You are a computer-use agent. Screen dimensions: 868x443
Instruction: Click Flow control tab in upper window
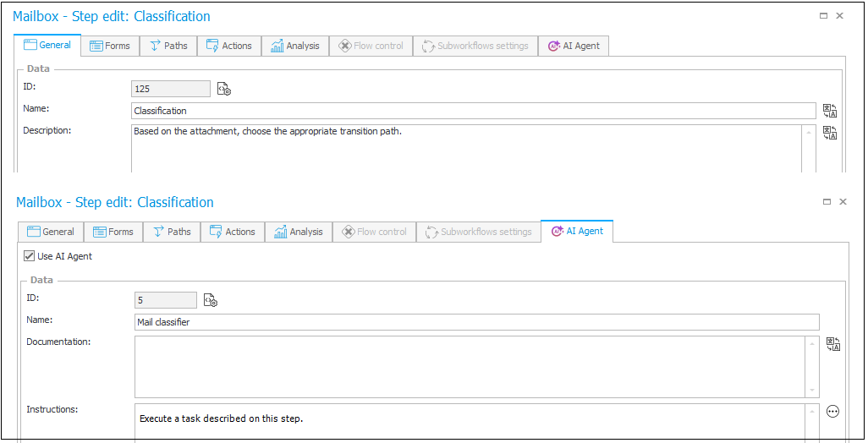point(371,46)
